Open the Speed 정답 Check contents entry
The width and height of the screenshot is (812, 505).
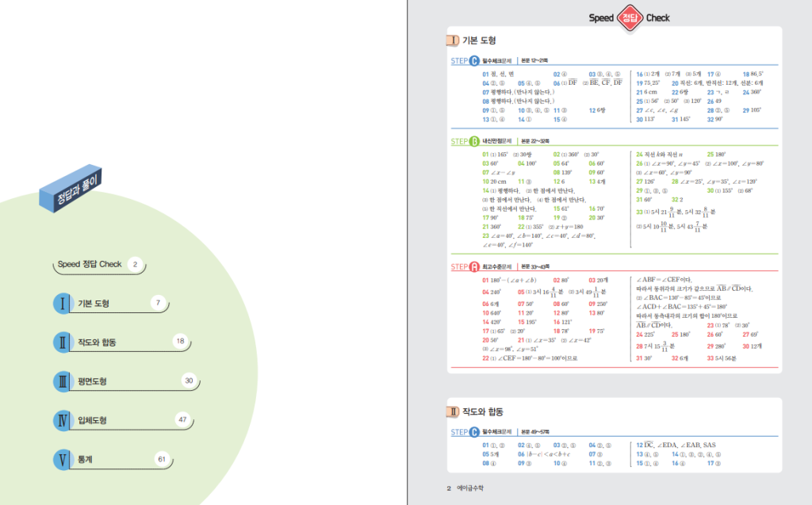pos(90,265)
